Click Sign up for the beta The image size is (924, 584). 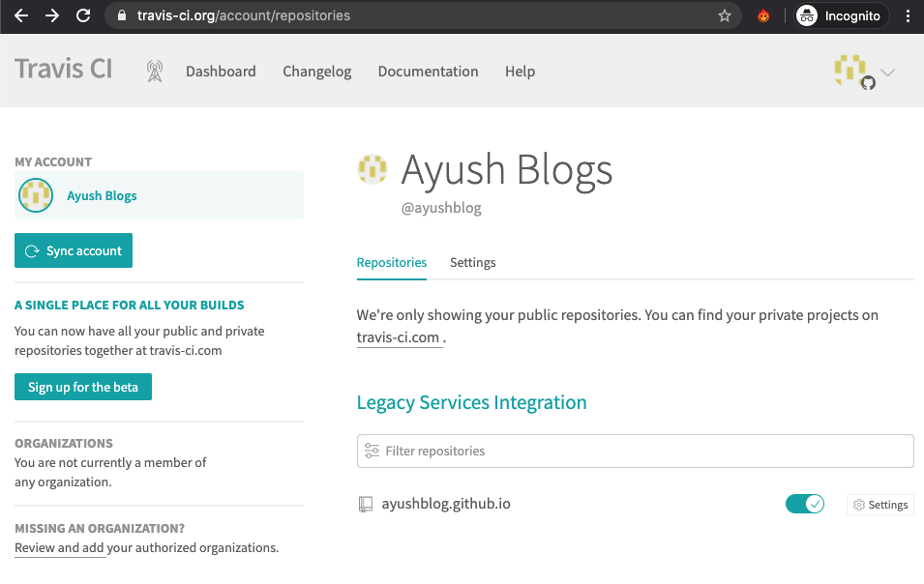(83, 387)
